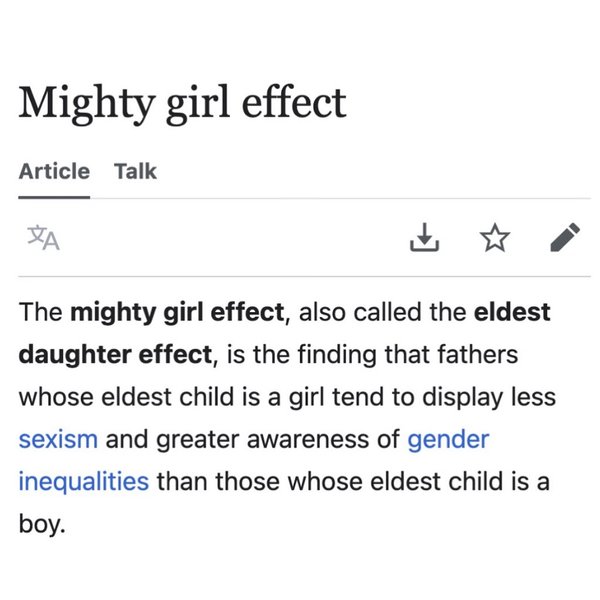Follow the 'sexism' link
This screenshot has height=600, width=600.
pos(58,438)
